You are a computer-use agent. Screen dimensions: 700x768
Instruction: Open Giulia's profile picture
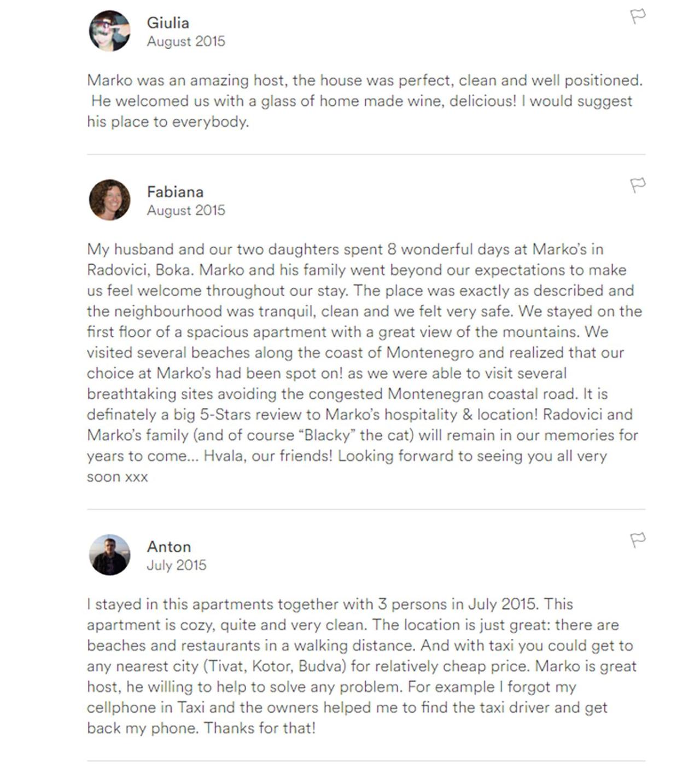point(109,31)
